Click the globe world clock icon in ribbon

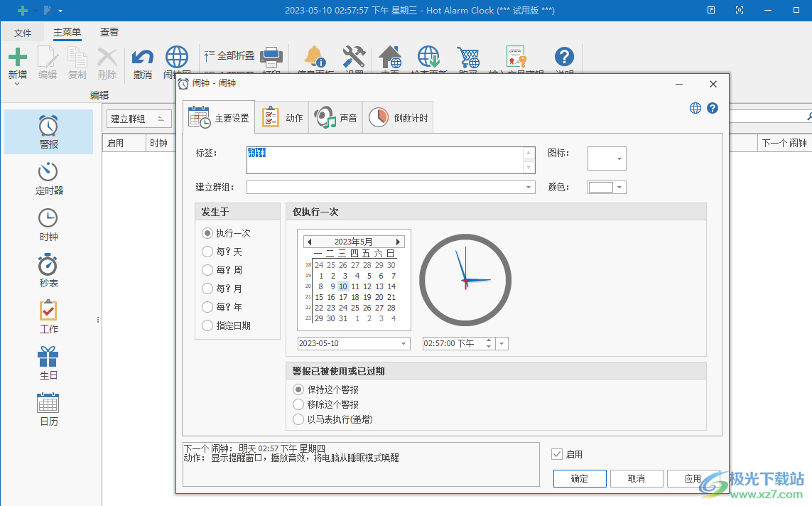click(x=177, y=57)
